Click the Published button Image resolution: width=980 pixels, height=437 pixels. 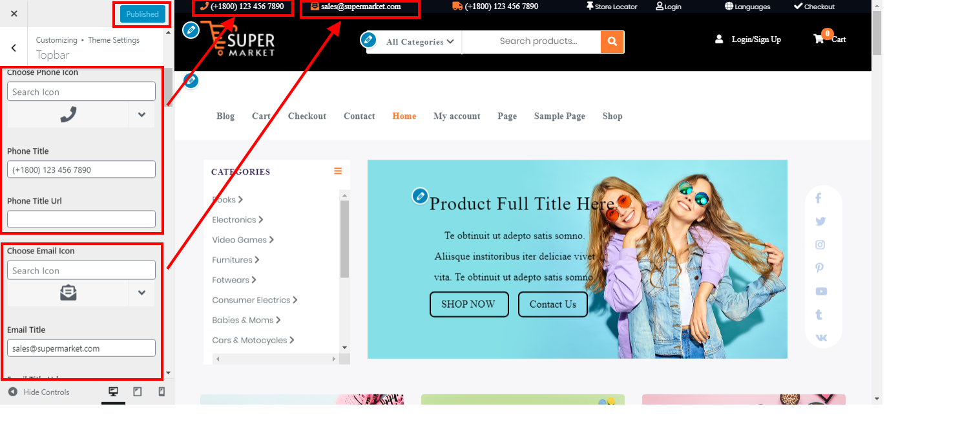point(142,14)
